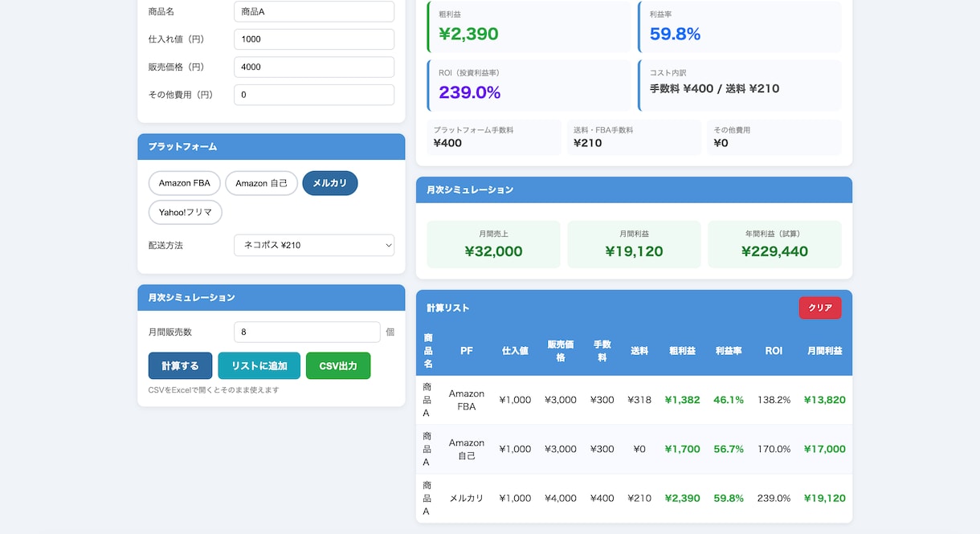Click the 利益率 59.8% result card

click(740, 26)
